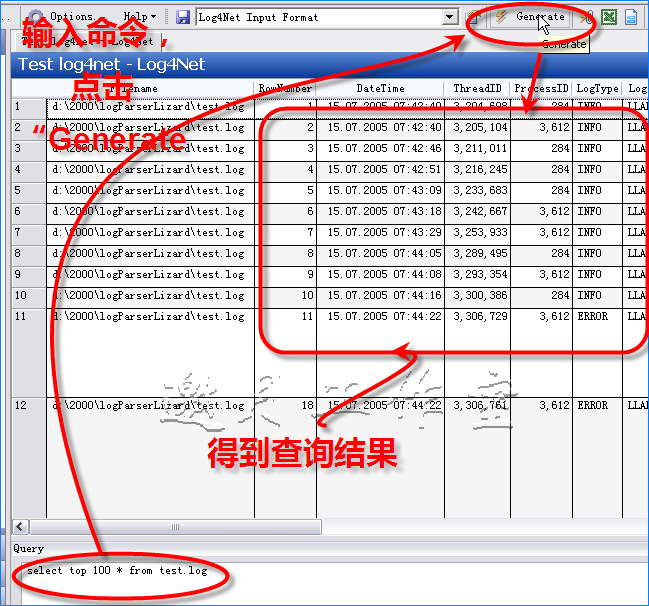Image resolution: width=649 pixels, height=606 pixels.
Task: Click ThreadID cell 3,242,667
Action: 478,212
